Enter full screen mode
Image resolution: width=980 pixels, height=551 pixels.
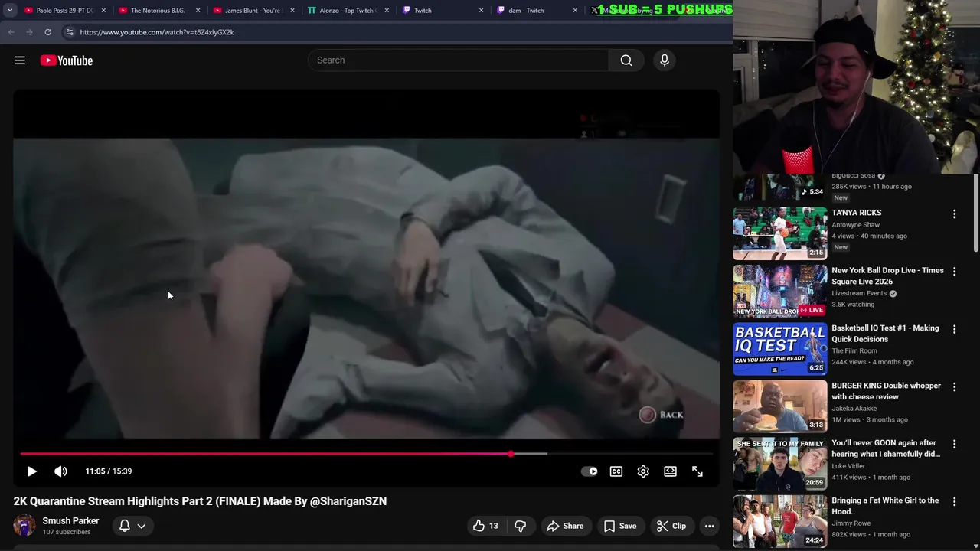click(697, 471)
